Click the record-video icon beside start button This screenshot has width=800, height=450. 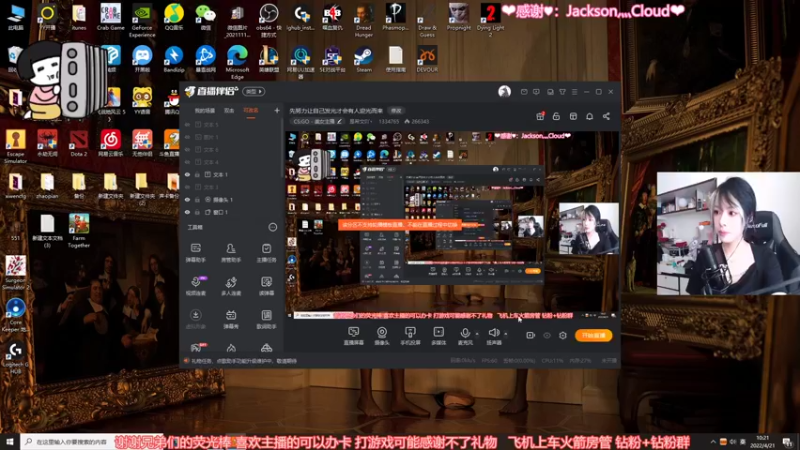coord(531,335)
